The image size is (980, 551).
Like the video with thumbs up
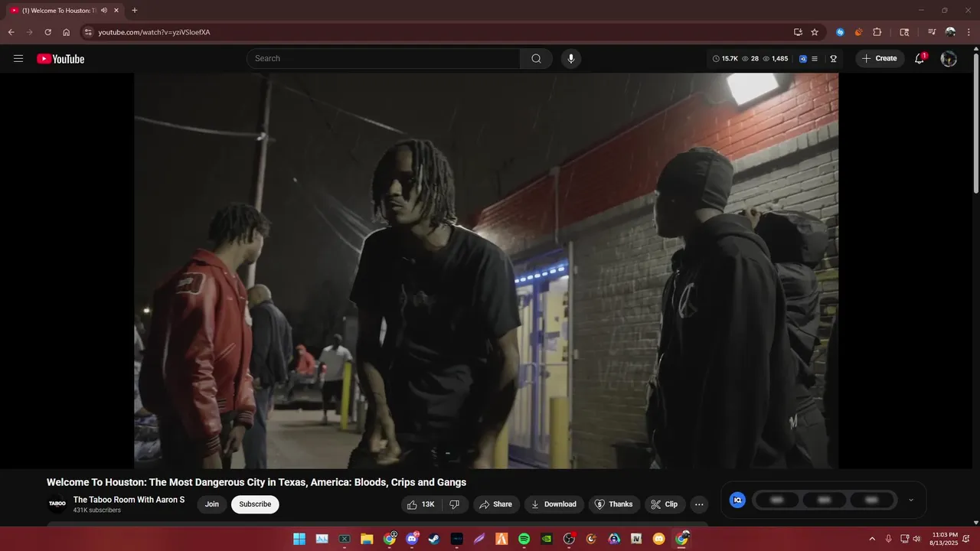(420, 504)
